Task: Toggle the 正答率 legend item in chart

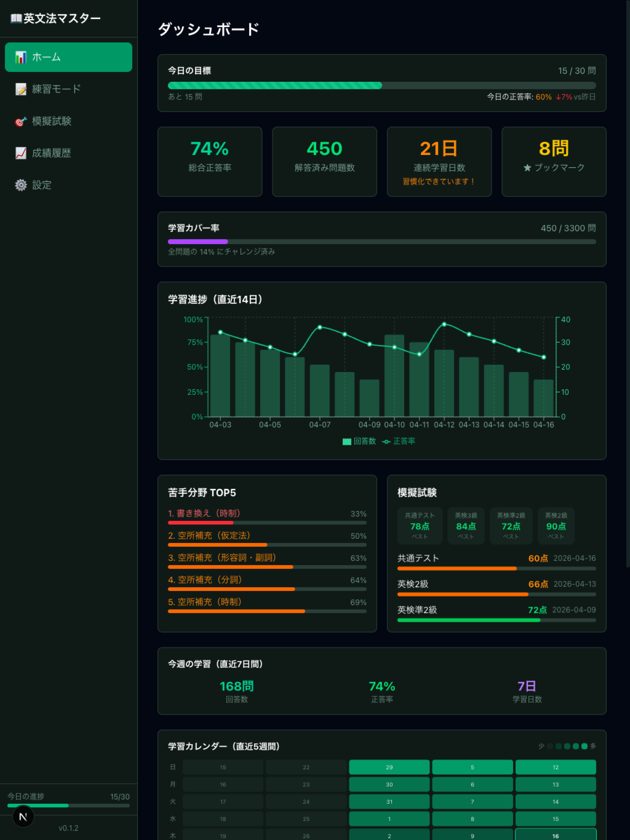Action: (x=399, y=441)
